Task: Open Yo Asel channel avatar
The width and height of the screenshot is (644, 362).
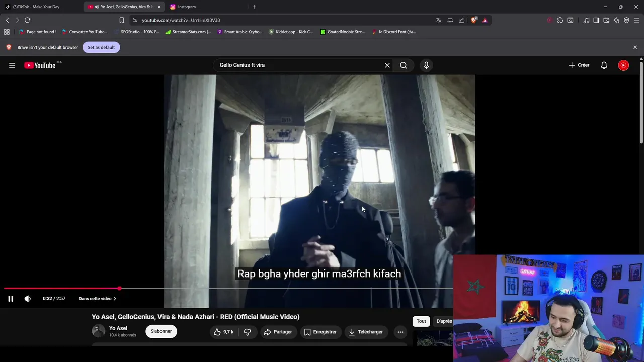Action: coord(99,331)
